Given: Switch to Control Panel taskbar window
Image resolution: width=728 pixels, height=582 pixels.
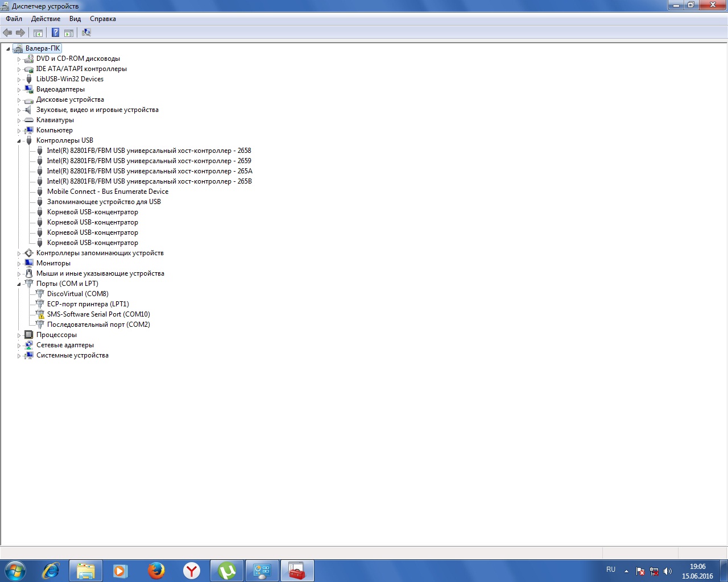Looking at the screenshot, I should [x=262, y=571].
